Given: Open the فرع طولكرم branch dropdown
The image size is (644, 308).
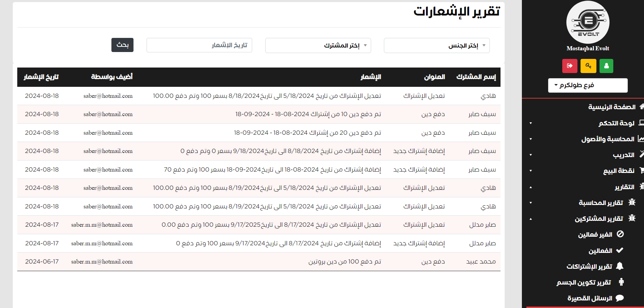Looking at the screenshot, I should click(587, 85).
